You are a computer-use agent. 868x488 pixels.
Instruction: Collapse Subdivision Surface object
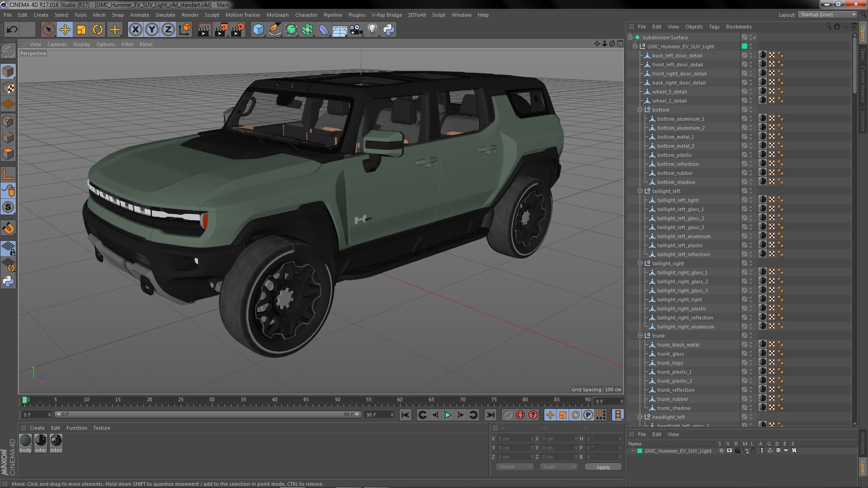coord(630,38)
